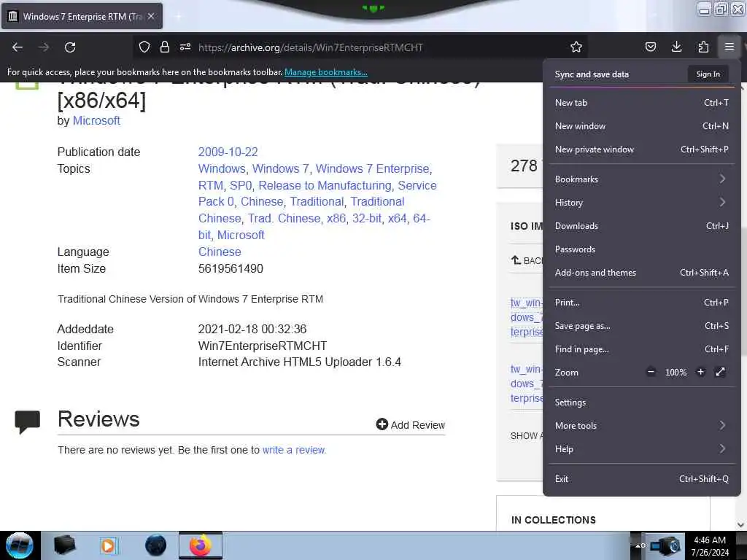Click the write a review link
747x560 pixels.
293,450
